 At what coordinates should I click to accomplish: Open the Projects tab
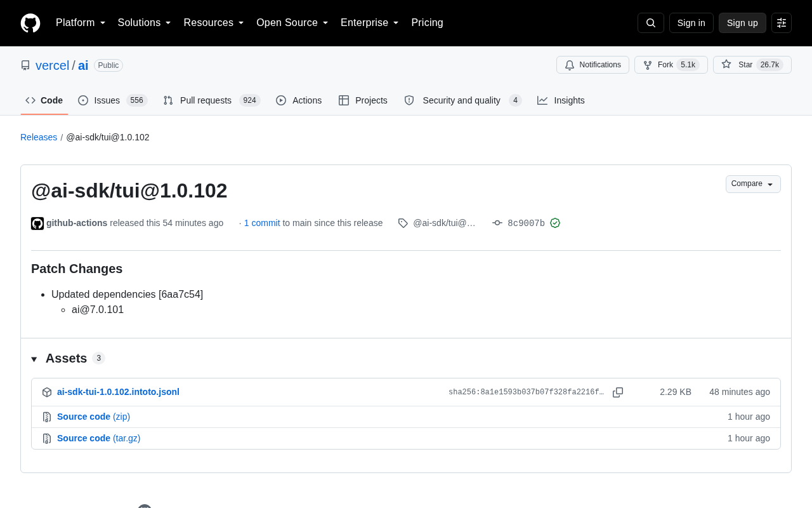tap(363, 100)
